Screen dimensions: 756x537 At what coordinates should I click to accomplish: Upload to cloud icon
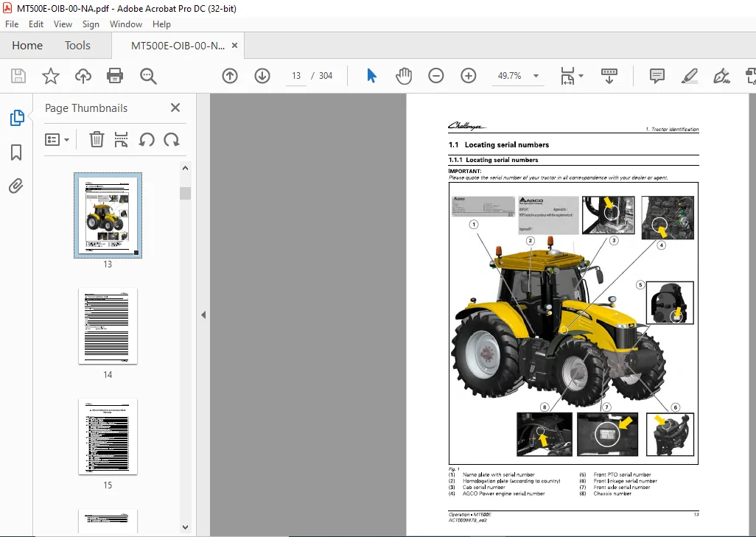[83, 76]
